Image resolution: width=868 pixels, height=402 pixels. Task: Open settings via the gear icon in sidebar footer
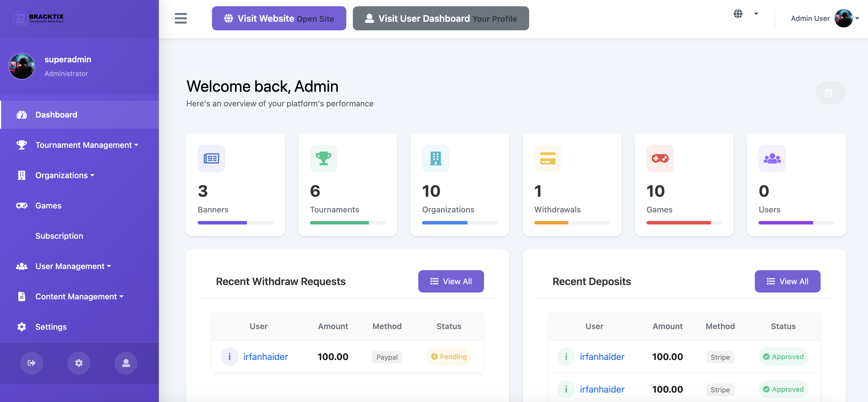click(79, 363)
